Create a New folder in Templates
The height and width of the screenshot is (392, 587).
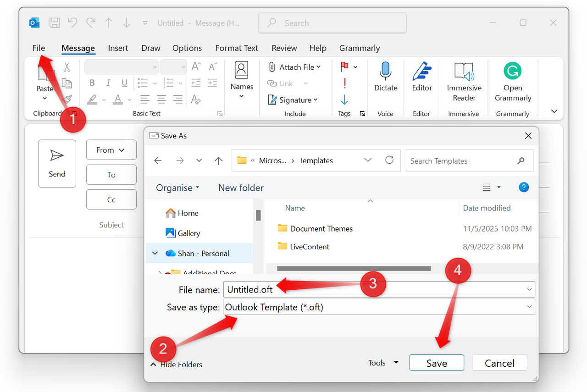(241, 188)
